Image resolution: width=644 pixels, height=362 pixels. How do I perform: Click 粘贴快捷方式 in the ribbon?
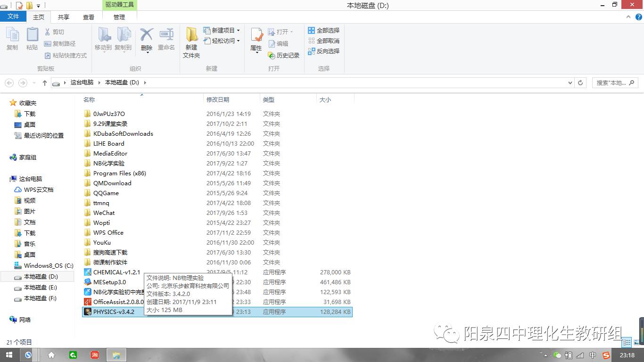pyautogui.click(x=66, y=55)
